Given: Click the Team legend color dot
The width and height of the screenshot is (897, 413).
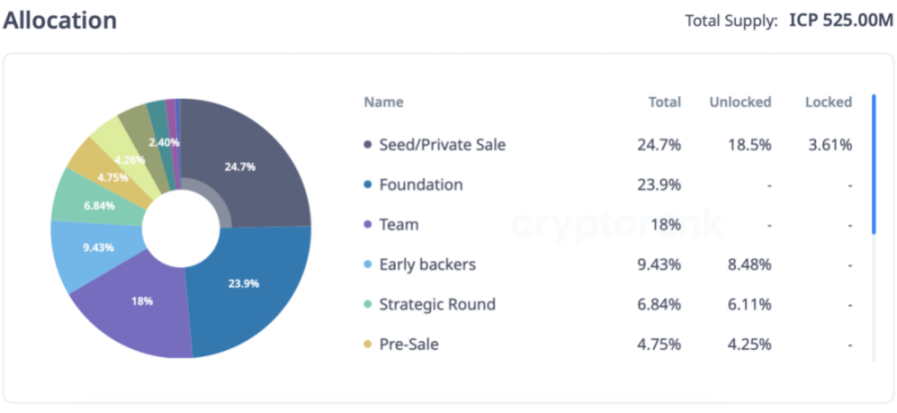Looking at the screenshot, I should point(368,225).
